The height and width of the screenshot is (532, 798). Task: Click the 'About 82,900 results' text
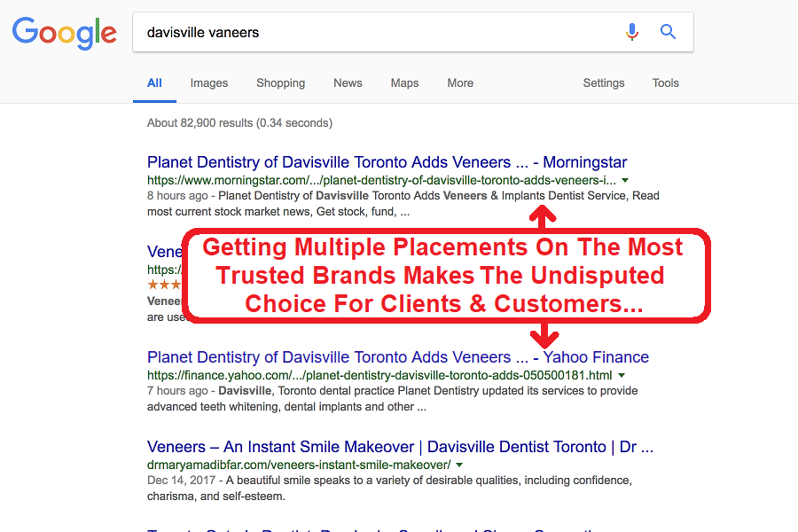tap(239, 122)
